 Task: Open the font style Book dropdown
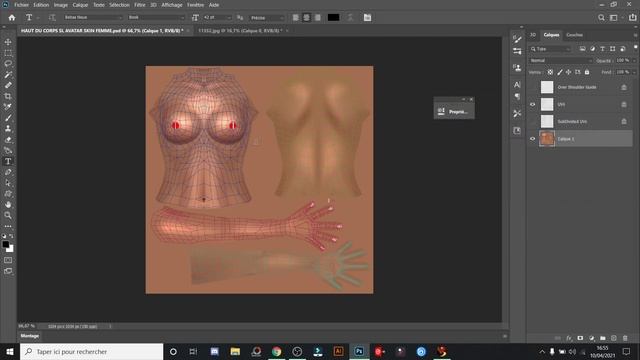156,18
